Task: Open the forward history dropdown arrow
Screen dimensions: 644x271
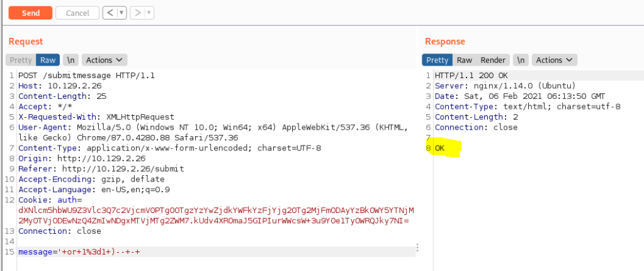Action: coord(149,13)
